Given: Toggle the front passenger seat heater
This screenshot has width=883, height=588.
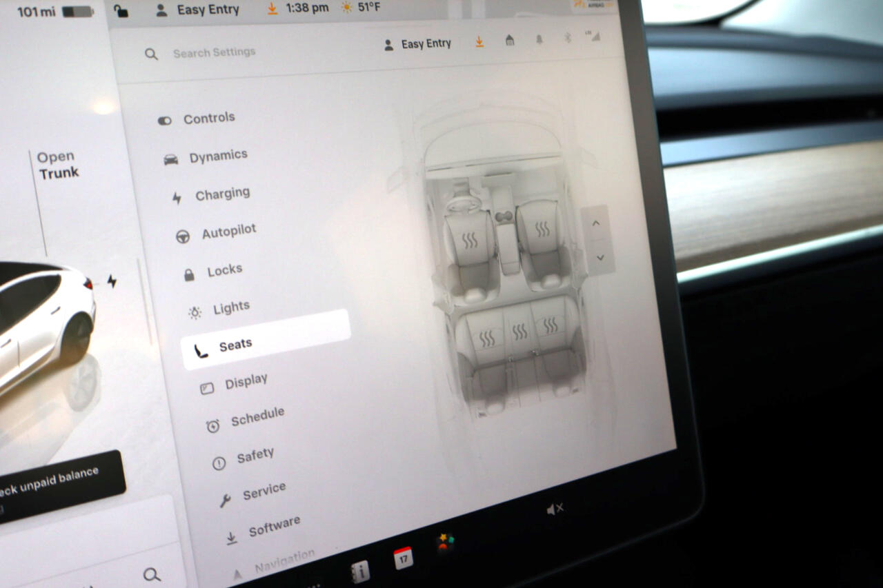Looking at the screenshot, I should [x=542, y=229].
